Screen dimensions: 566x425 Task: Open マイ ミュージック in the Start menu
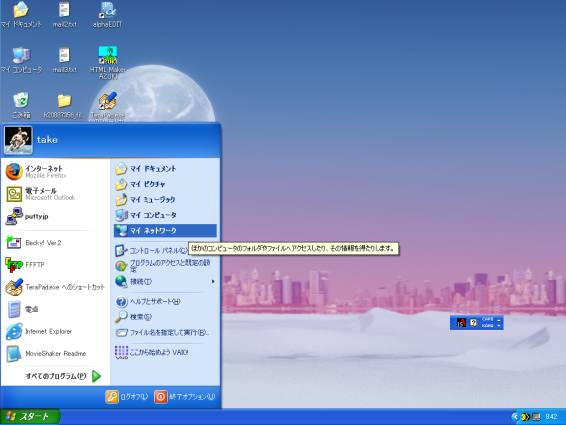(x=165, y=200)
